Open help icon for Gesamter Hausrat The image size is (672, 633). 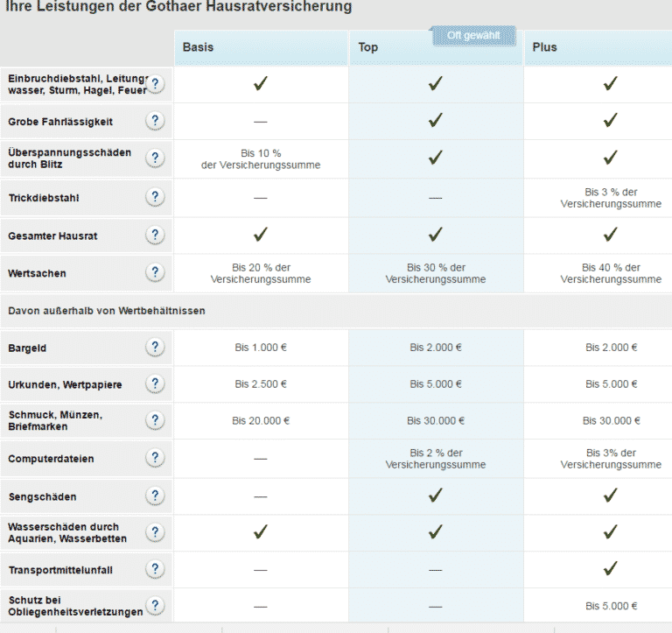click(155, 235)
